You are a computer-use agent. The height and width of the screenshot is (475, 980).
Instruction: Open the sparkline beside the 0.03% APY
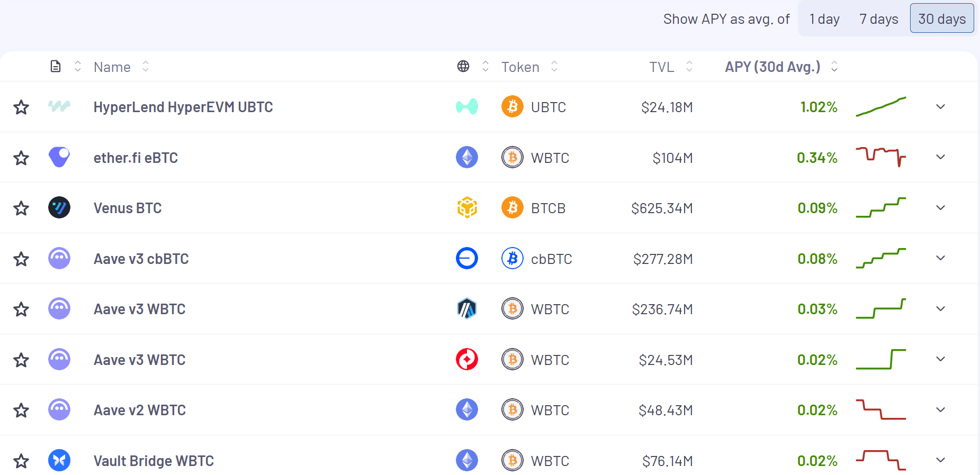881,308
